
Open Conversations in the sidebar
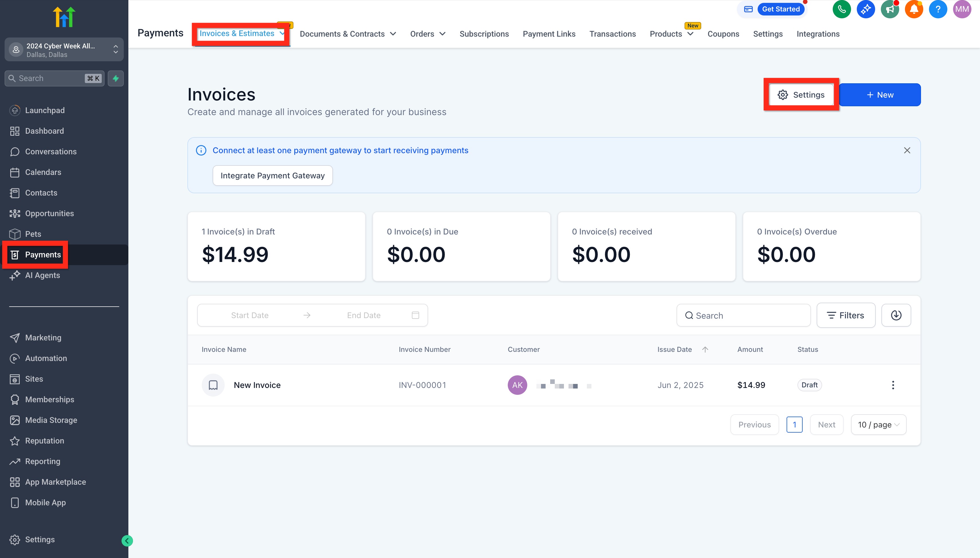click(51, 151)
